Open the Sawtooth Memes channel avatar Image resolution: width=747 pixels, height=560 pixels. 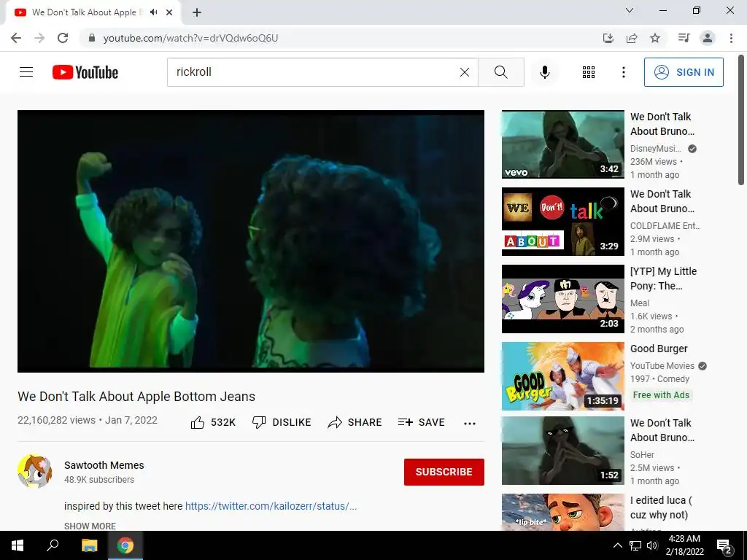click(x=35, y=471)
